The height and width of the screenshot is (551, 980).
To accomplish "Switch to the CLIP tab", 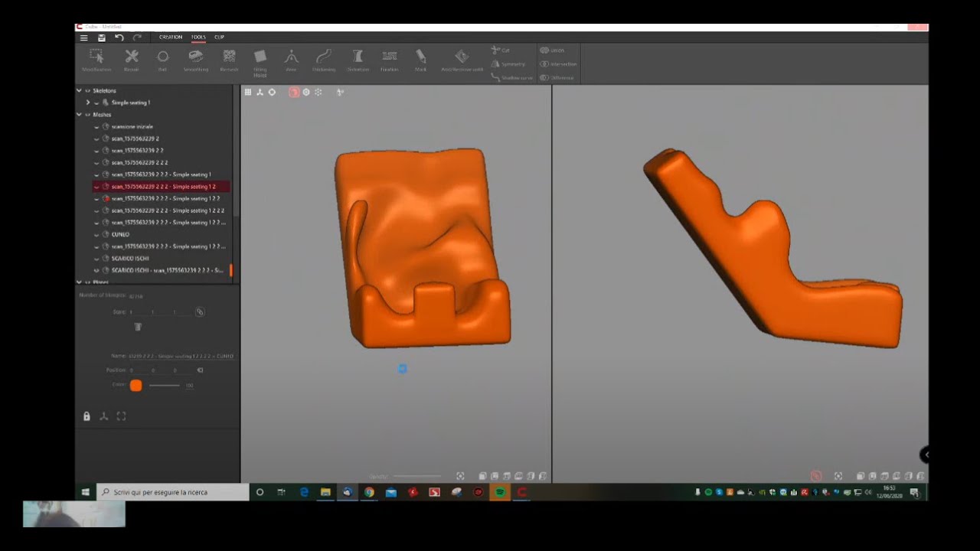I will [x=220, y=37].
